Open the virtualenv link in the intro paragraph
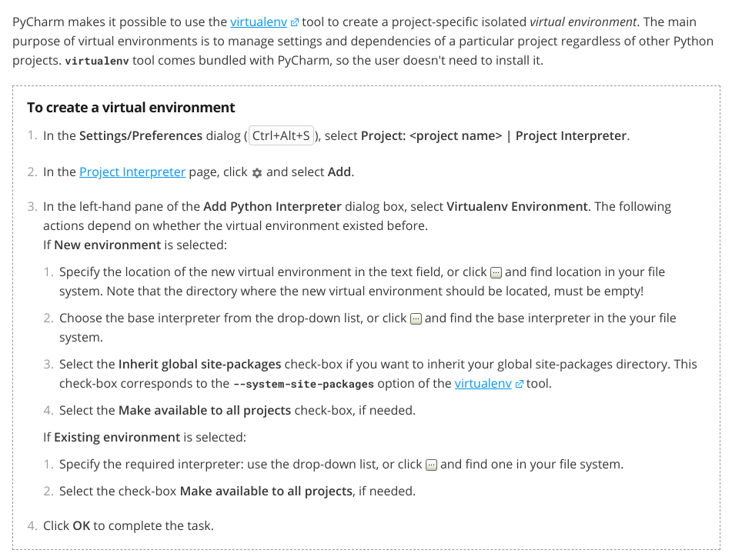The image size is (732, 560). pos(258,22)
